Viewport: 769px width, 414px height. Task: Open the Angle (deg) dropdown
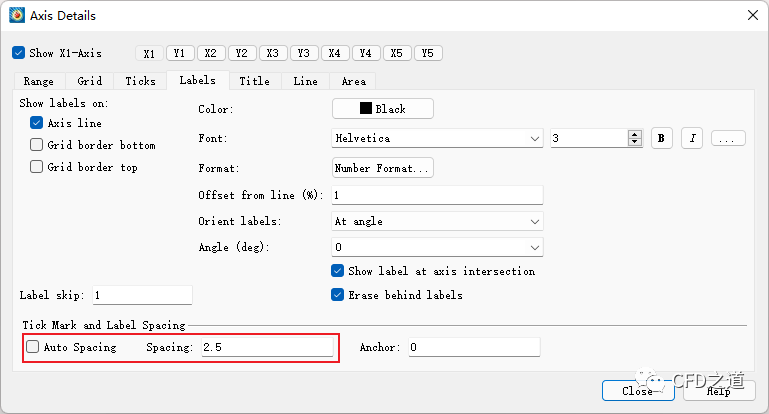coord(437,246)
